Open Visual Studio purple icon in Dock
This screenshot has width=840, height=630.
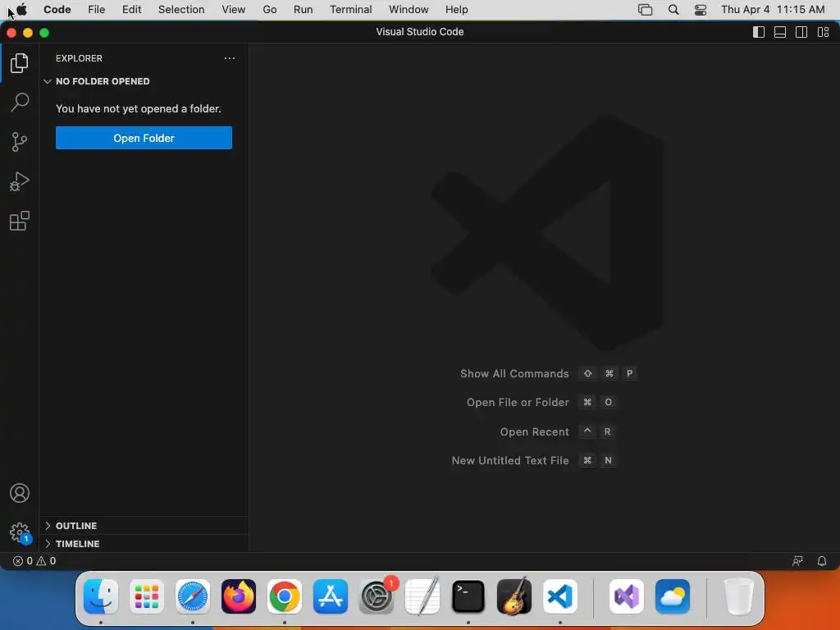[627, 596]
